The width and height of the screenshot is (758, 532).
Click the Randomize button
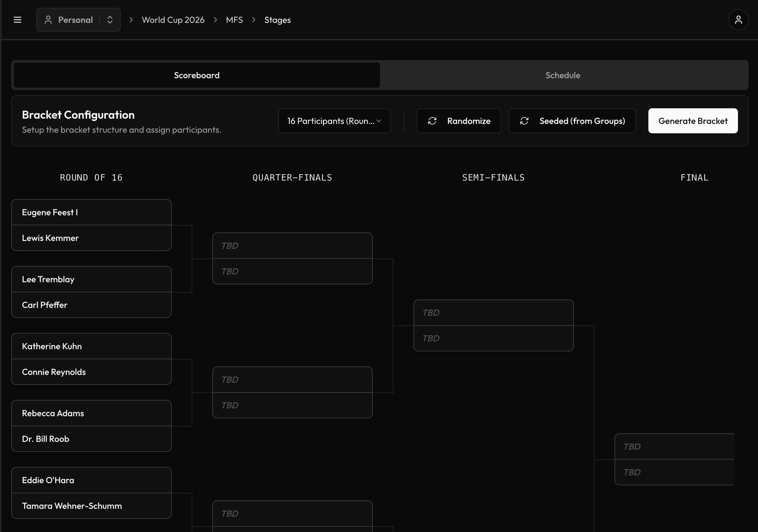[459, 121]
